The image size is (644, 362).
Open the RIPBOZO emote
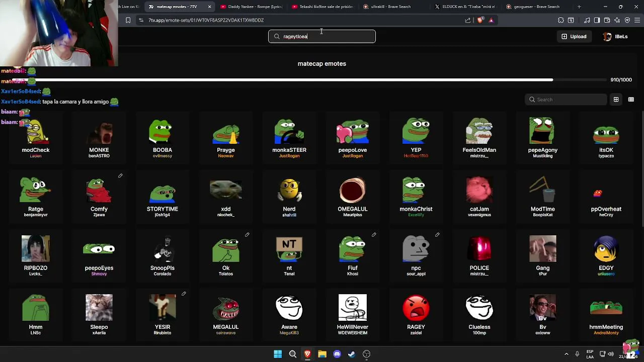coord(36,256)
